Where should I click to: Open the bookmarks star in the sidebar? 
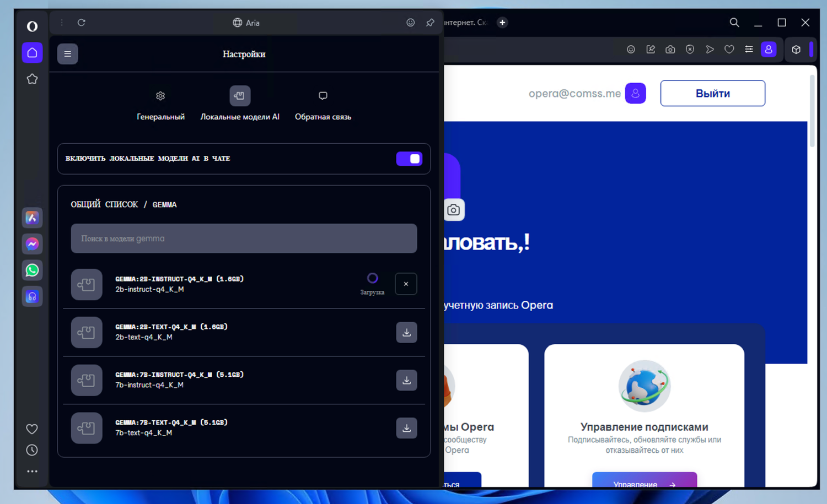(x=32, y=79)
